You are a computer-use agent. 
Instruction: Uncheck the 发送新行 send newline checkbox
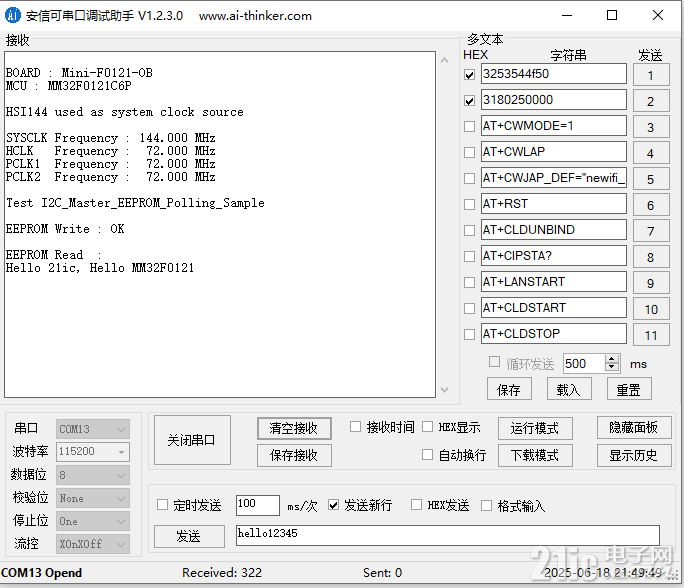pyautogui.click(x=334, y=505)
